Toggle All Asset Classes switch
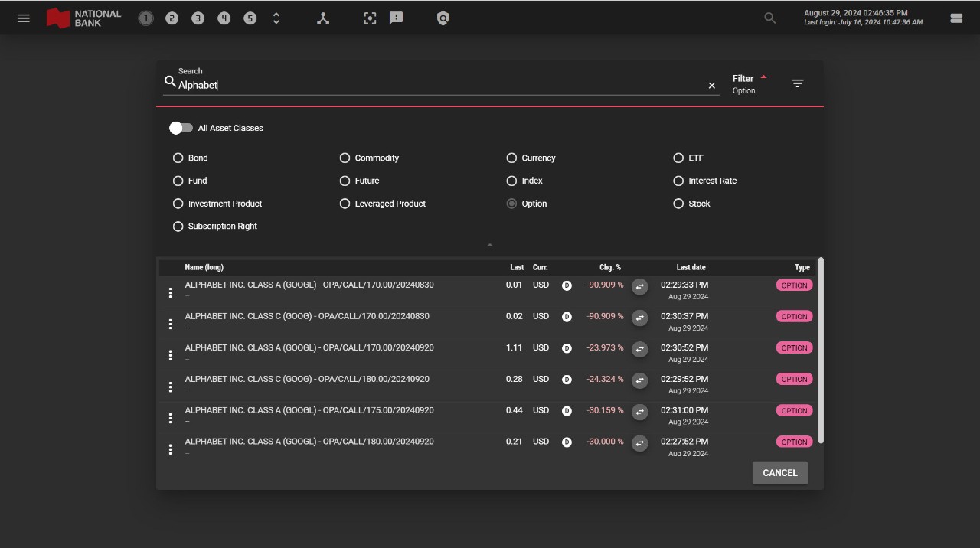 [181, 128]
